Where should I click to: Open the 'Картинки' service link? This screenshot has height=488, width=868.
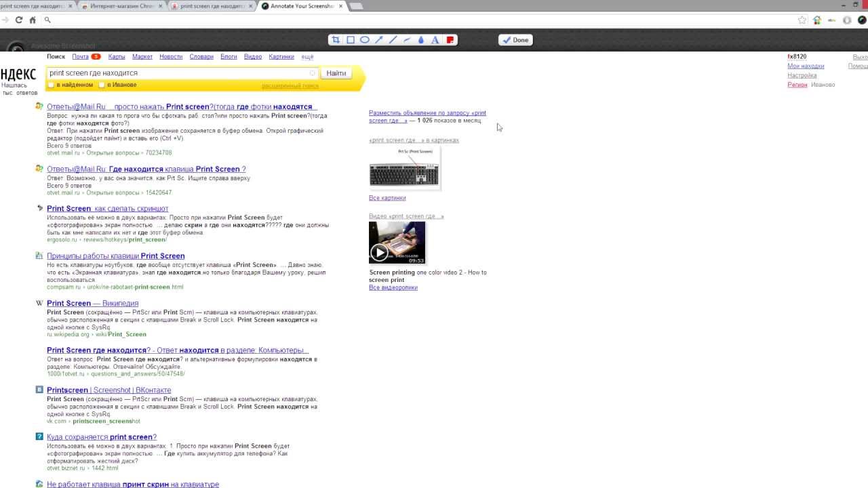click(281, 57)
